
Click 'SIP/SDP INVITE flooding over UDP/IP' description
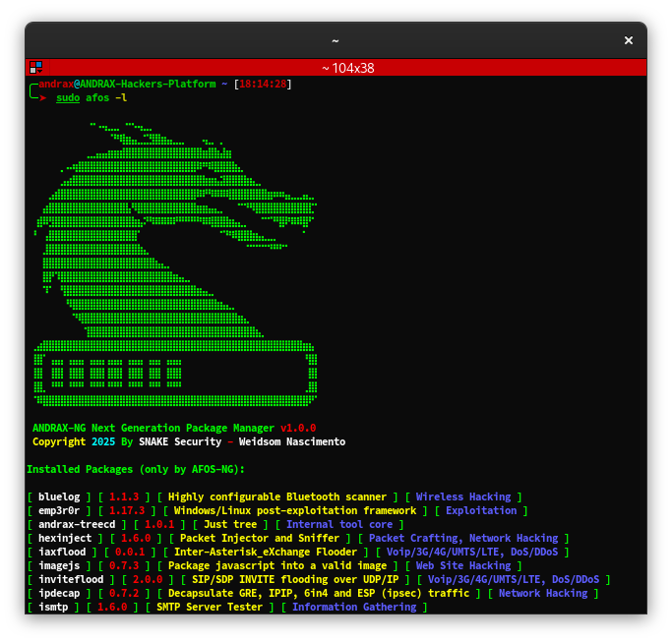point(295,579)
